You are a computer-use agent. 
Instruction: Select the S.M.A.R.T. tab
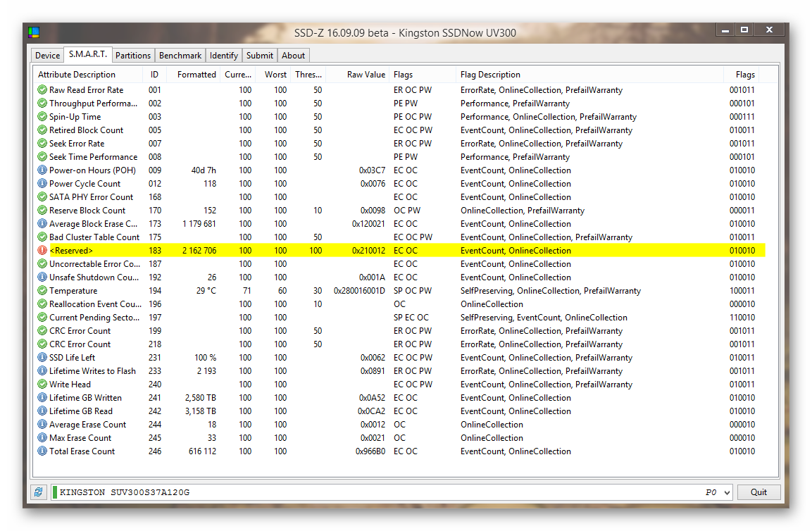(87, 54)
